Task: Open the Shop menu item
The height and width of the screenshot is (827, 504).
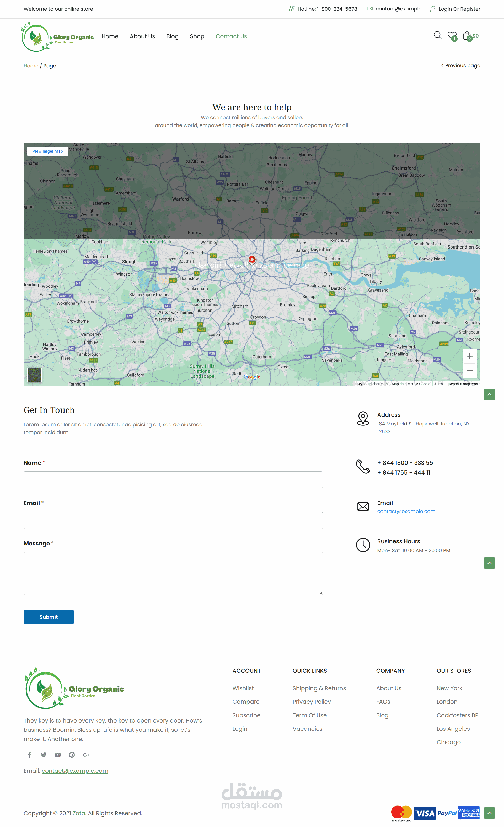Action: [x=197, y=36]
